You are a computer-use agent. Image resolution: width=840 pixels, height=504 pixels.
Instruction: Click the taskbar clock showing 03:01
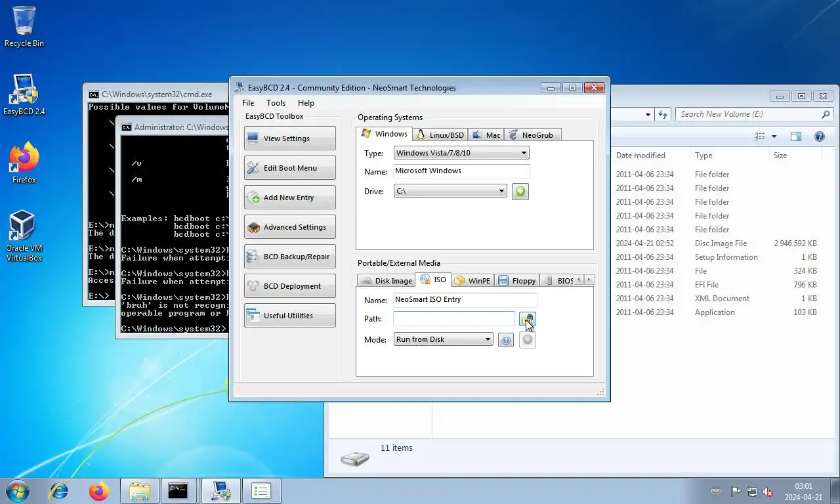point(803,492)
